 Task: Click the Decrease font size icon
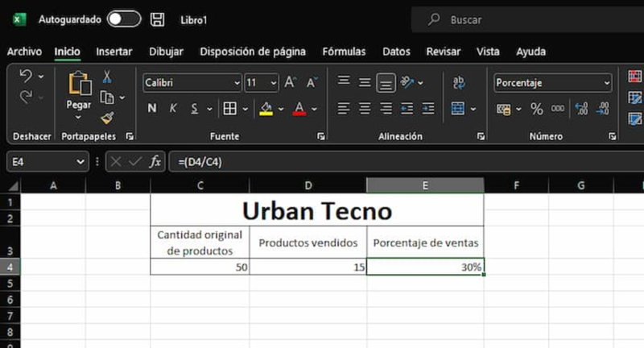pyautogui.click(x=312, y=82)
